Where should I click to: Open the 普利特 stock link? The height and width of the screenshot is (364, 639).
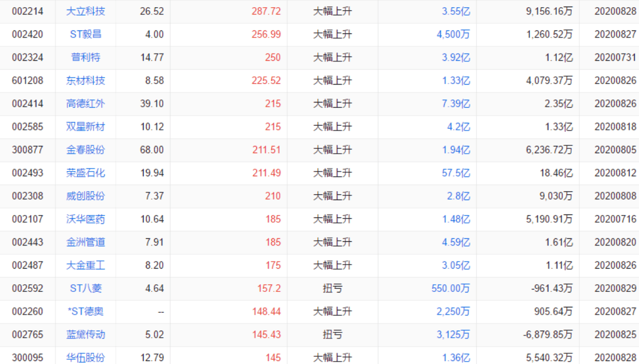coord(86,57)
